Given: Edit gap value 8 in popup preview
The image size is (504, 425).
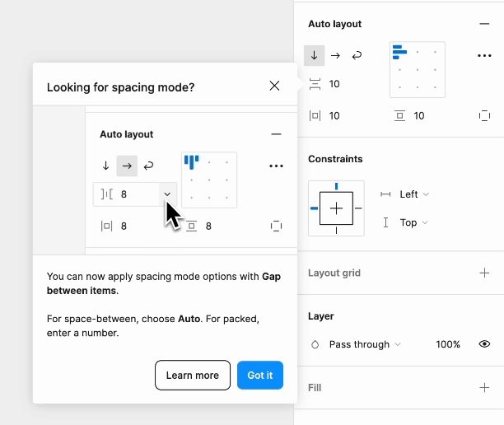Looking at the screenshot, I should click(x=124, y=194).
